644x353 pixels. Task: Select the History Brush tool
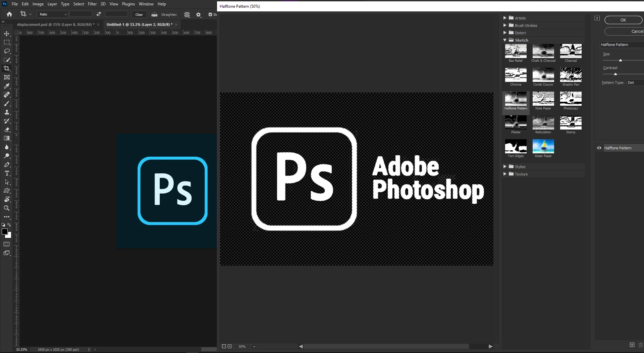(x=7, y=121)
